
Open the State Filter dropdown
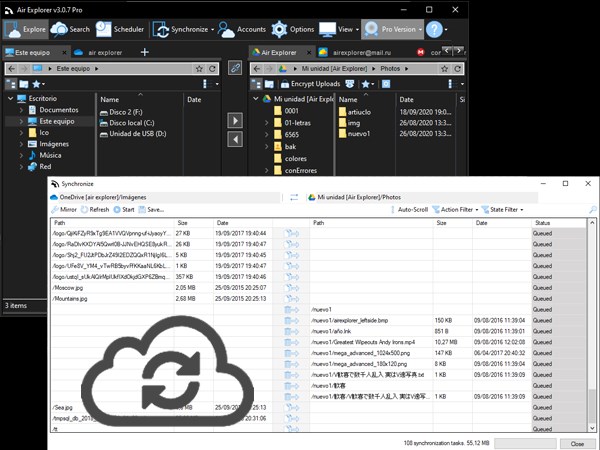(502, 210)
